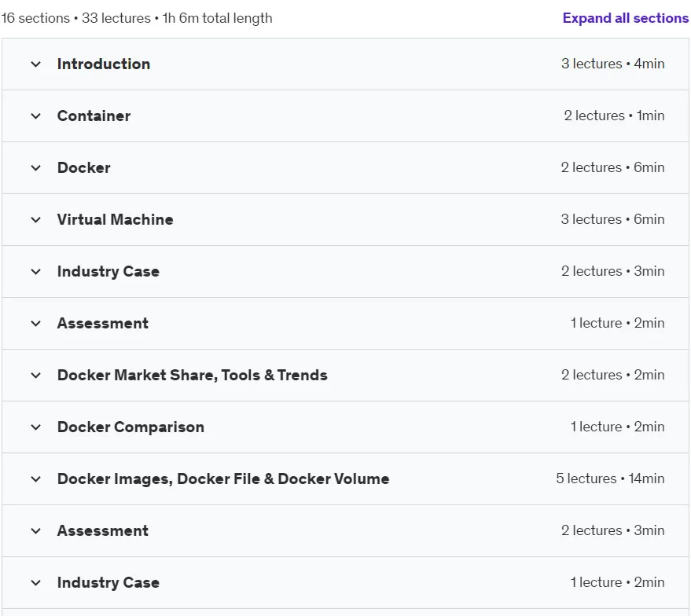Viewport: 691px width, 616px height.
Task: Expand the Assessment chevron with 2 lectures
Action: click(35, 531)
